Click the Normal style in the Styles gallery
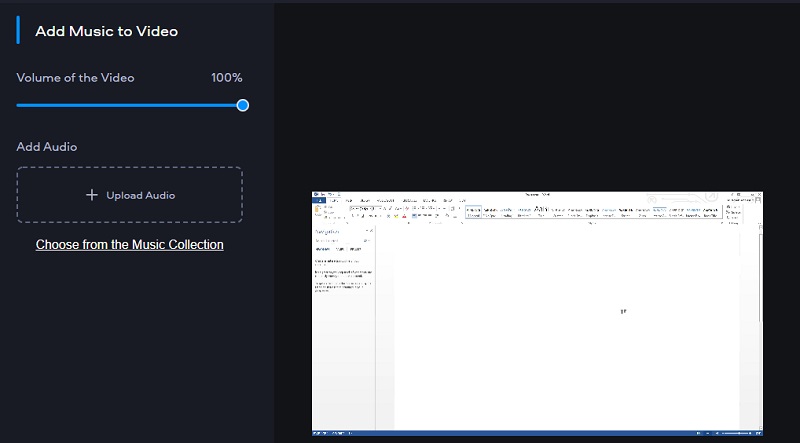 click(476, 211)
